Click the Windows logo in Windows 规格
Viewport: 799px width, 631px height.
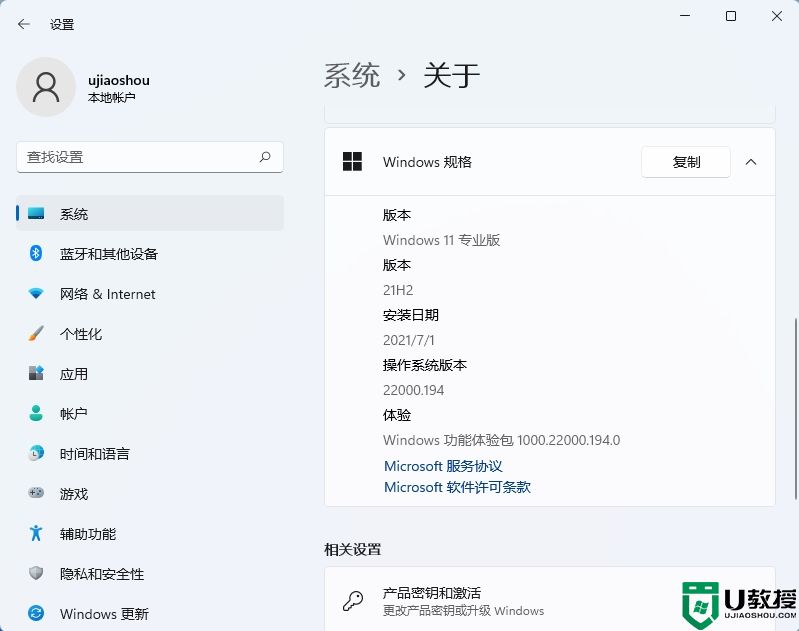[x=352, y=162]
